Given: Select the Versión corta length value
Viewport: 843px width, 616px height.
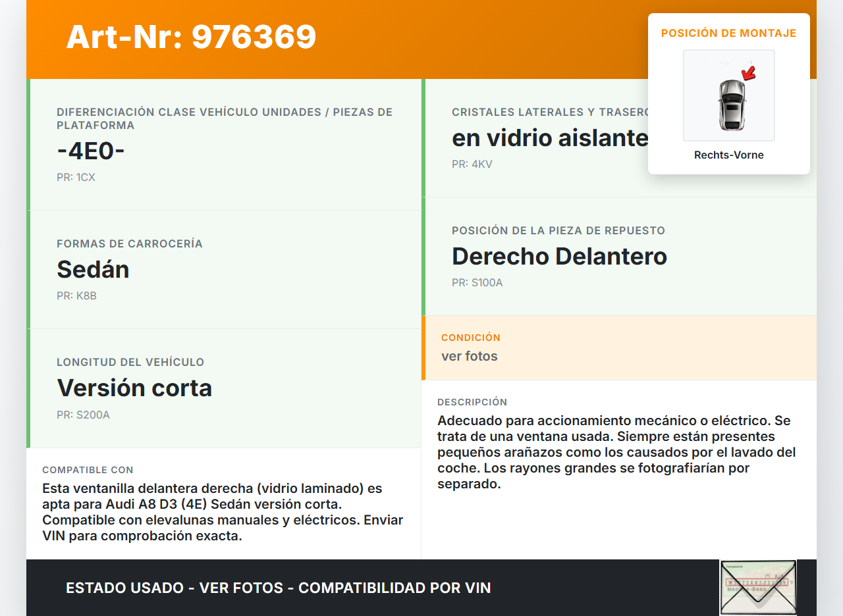Looking at the screenshot, I should pyautogui.click(x=134, y=388).
